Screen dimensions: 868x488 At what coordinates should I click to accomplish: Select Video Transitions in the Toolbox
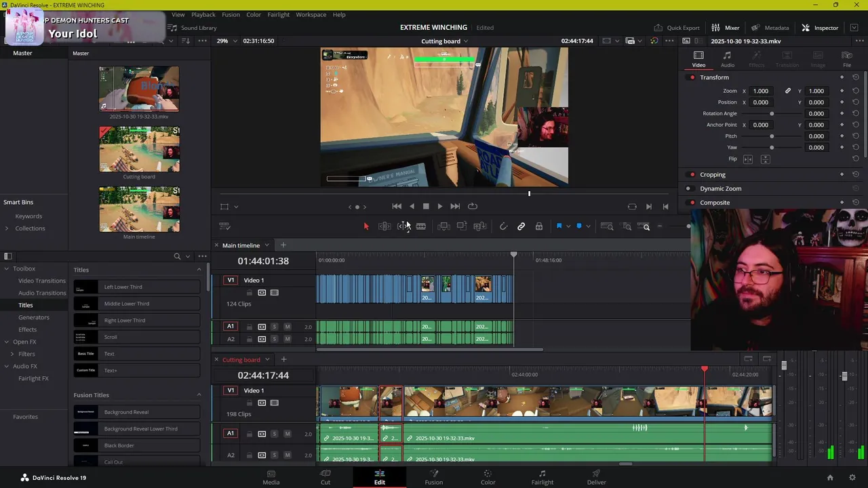tap(42, 281)
